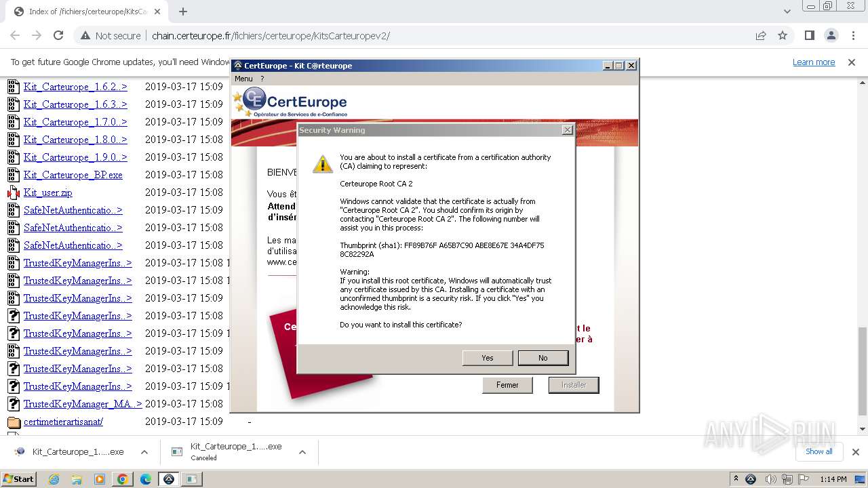This screenshot has width=868, height=488.
Task: Click the Not secure site info indicator
Action: (x=111, y=35)
